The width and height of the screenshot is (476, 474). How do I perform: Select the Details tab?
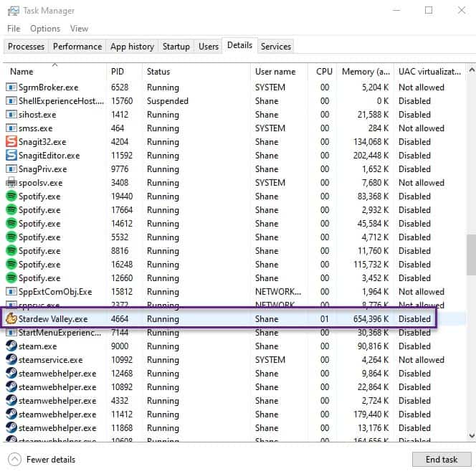coord(240,45)
